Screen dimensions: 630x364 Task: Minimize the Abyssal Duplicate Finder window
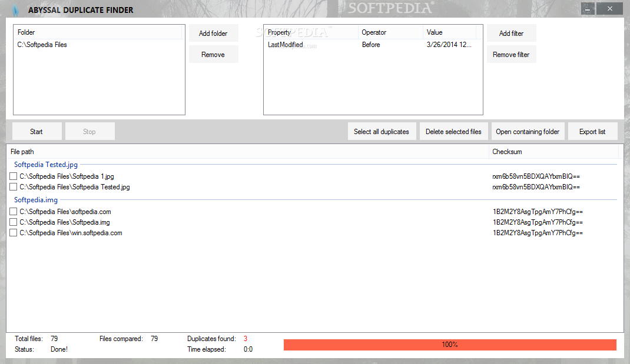click(588, 8)
